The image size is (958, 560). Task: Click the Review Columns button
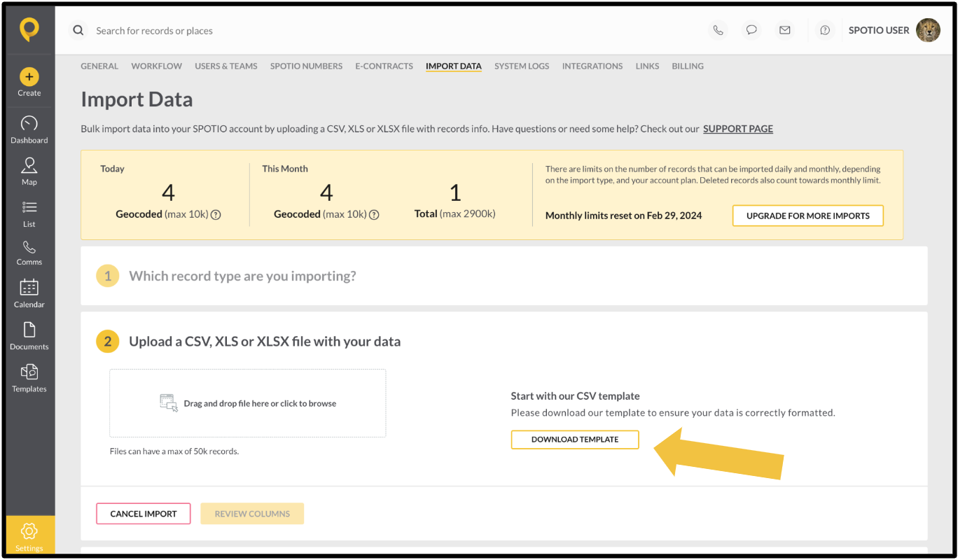252,514
